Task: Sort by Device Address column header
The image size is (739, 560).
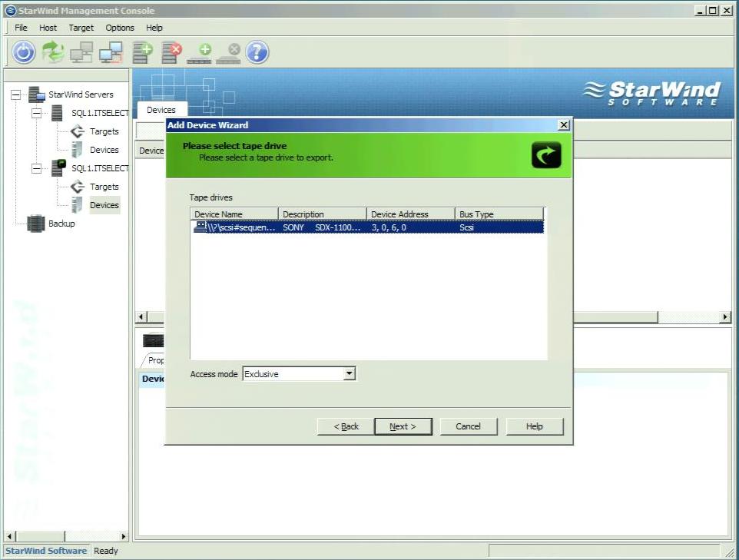Action: 410,214
